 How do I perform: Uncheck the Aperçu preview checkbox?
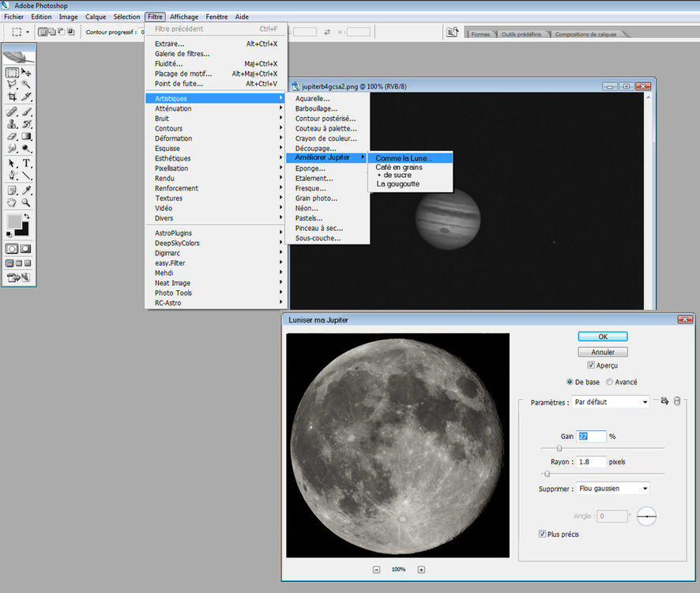click(x=591, y=365)
